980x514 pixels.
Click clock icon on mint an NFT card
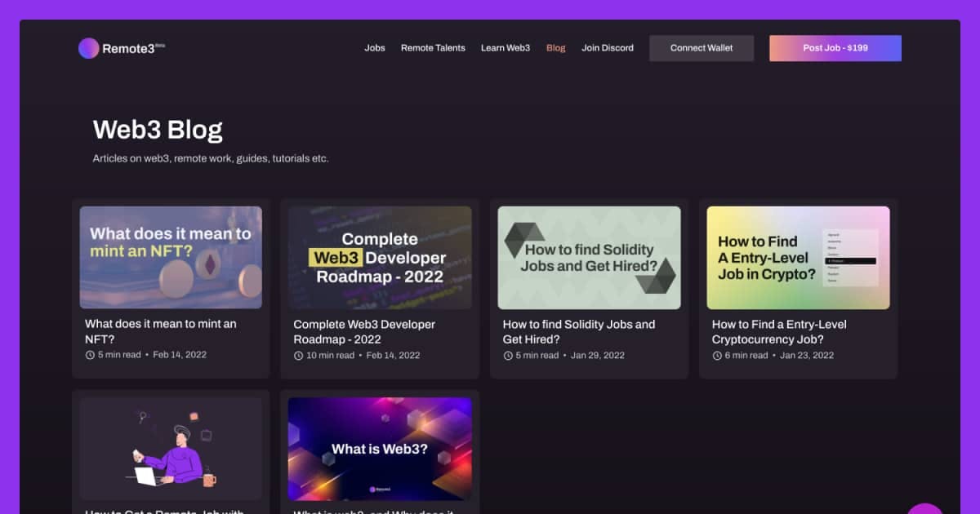tap(90, 355)
